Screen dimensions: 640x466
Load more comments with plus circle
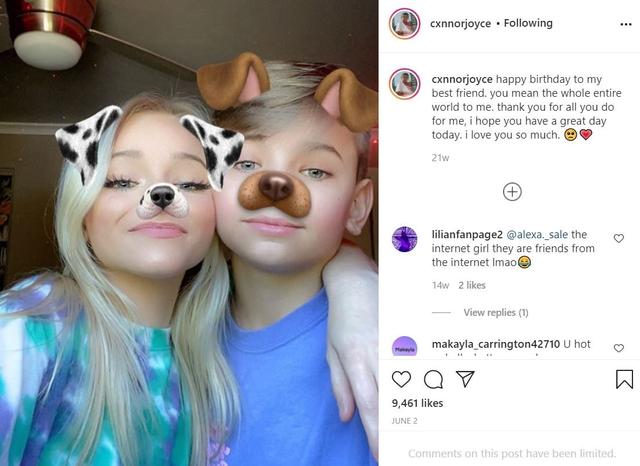512,192
